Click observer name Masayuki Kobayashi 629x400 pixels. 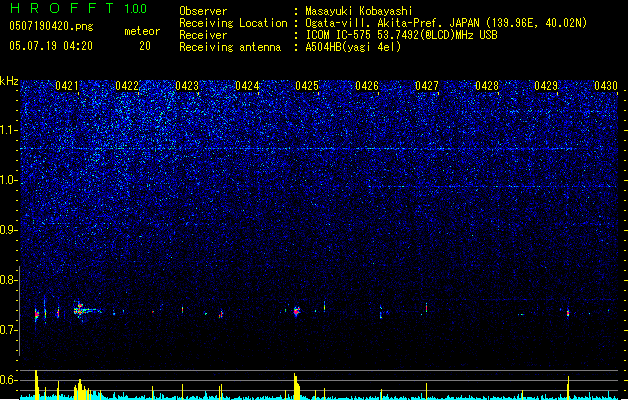359,11
